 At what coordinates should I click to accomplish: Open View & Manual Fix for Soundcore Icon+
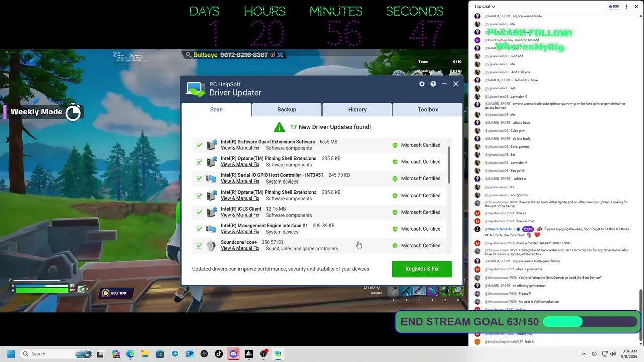click(x=240, y=248)
